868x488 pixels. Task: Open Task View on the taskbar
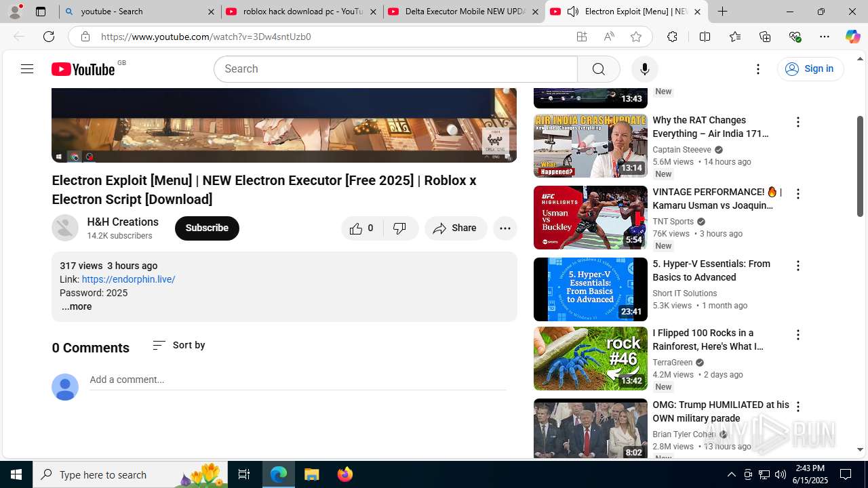244,474
